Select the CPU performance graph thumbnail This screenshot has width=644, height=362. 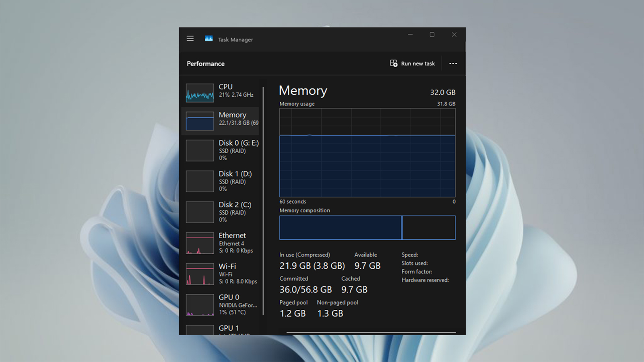coord(200,93)
